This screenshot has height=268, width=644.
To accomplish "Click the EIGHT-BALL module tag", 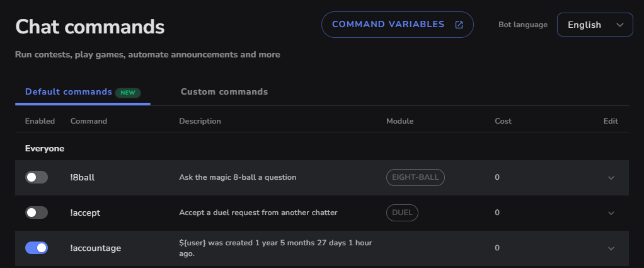I will pos(415,177).
